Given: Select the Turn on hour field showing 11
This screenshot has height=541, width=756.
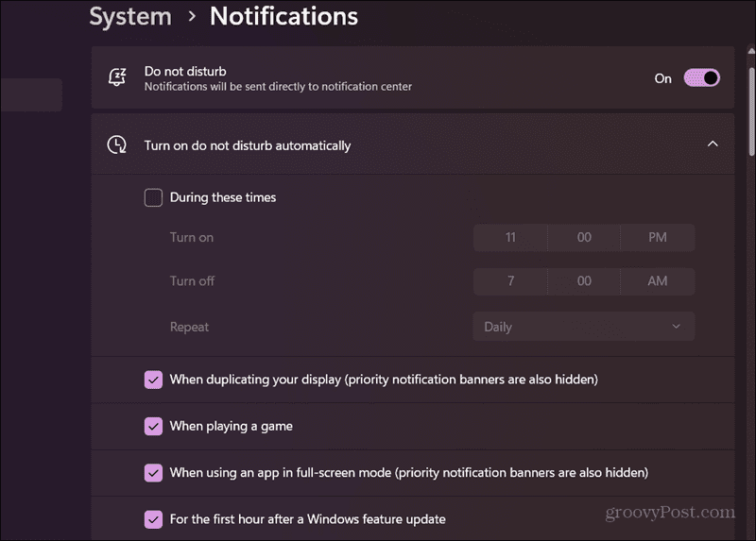Looking at the screenshot, I should click(x=510, y=238).
